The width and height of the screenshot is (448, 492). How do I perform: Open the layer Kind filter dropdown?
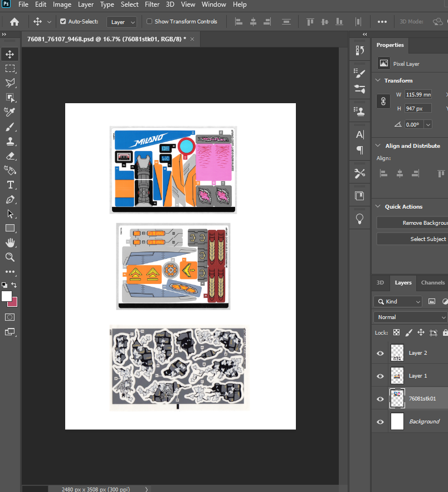tap(398, 302)
